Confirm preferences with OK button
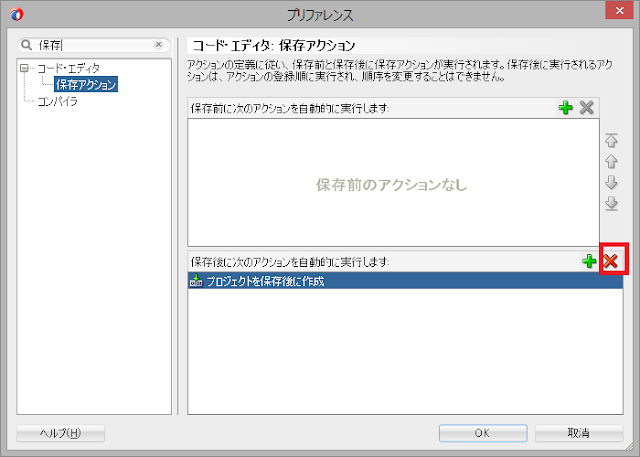The width and height of the screenshot is (640, 457). pos(483,433)
